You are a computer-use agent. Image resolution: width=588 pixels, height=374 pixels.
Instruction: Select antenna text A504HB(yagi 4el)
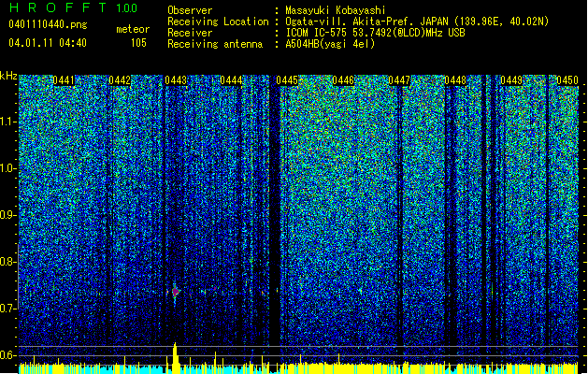click(330, 44)
